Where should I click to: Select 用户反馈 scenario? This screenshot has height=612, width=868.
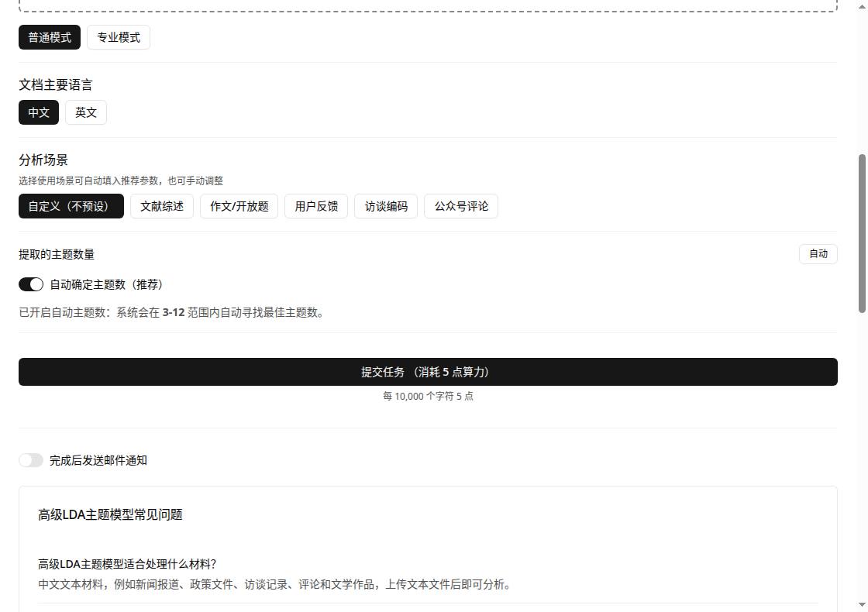316,206
